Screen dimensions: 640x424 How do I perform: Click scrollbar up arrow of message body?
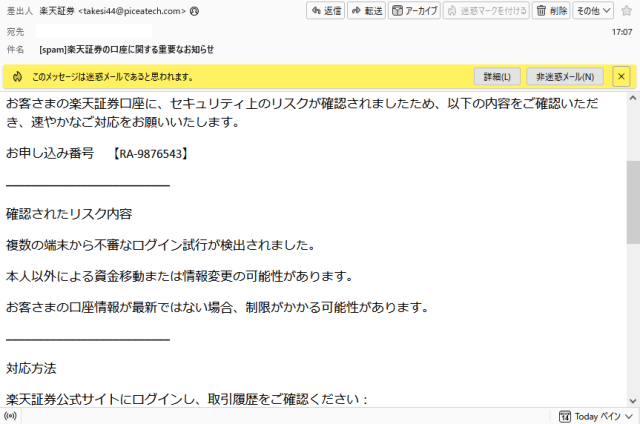click(x=633, y=98)
